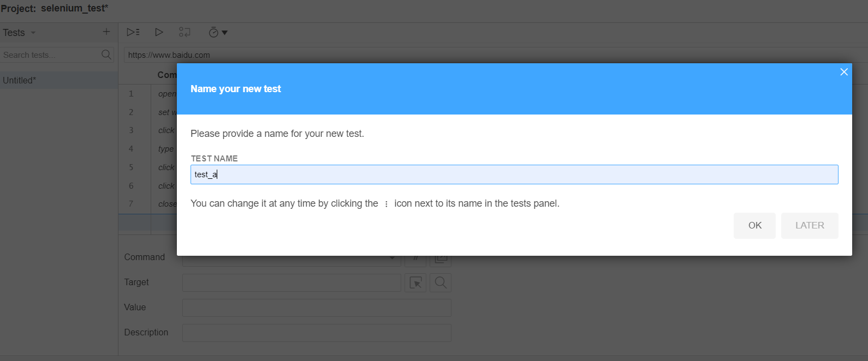This screenshot has height=361, width=868.
Task: Click the TEST NAME input field
Action: click(514, 175)
